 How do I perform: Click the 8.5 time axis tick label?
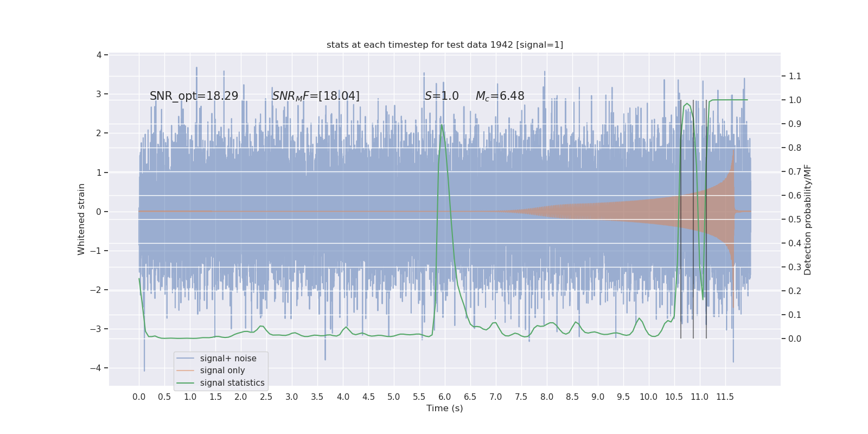click(572, 397)
